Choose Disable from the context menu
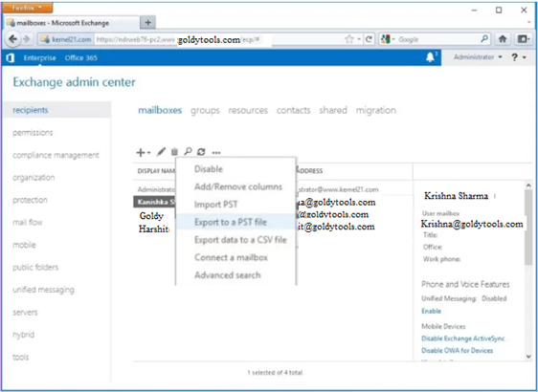This screenshot has height=392, width=538. (x=235, y=169)
